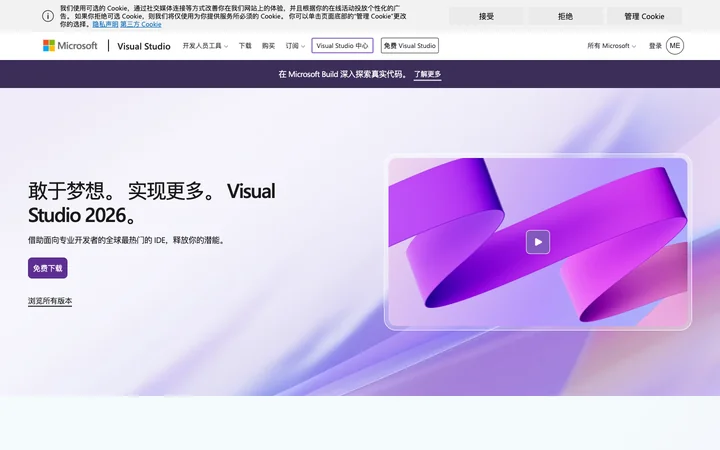This screenshot has height=450, width=720.
Task: Click the 登录 sign-in link
Action: coord(655,46)
